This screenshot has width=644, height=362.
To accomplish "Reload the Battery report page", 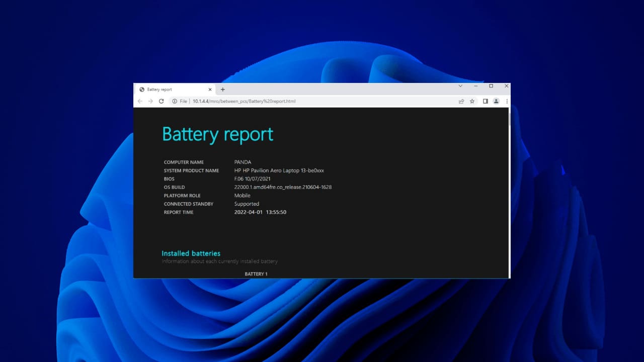I will [x=161, y=101].
